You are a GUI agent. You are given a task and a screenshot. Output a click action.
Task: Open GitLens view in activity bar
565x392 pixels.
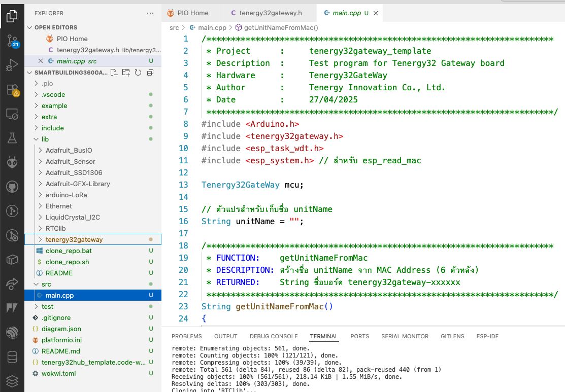[12, 211]
